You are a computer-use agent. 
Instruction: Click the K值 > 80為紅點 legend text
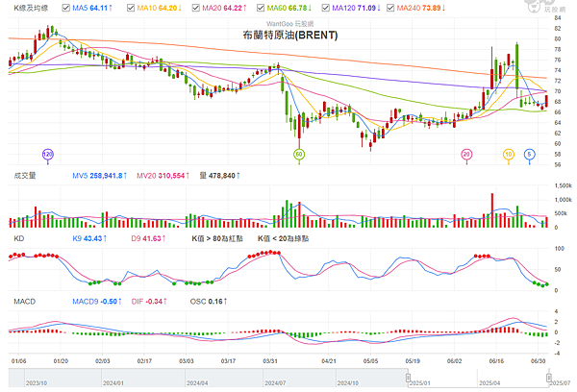(217, 238)
